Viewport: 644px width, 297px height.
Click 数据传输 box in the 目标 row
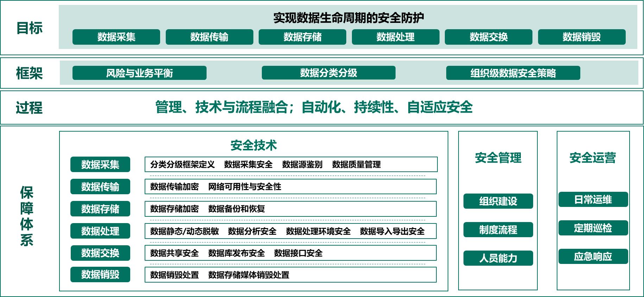[209, 37]
